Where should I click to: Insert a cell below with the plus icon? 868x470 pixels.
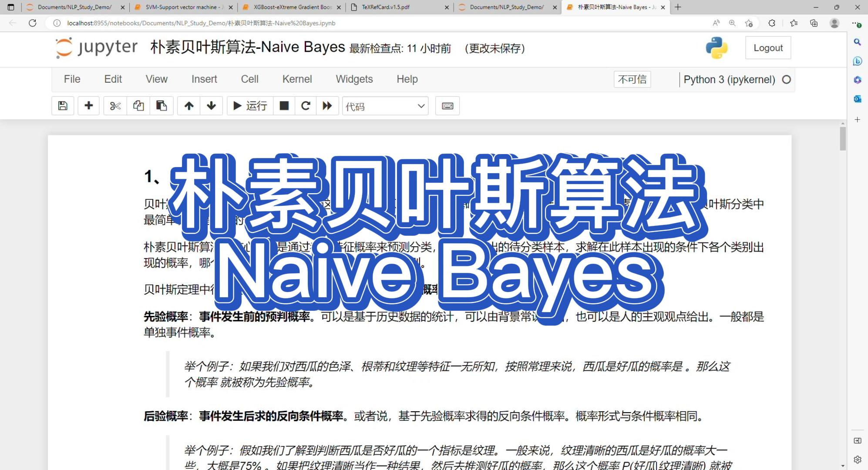89,106
